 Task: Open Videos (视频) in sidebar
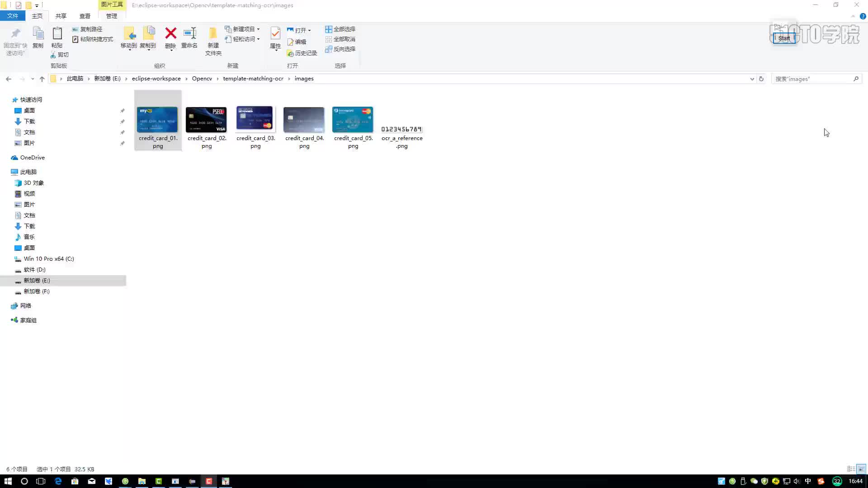25,194
